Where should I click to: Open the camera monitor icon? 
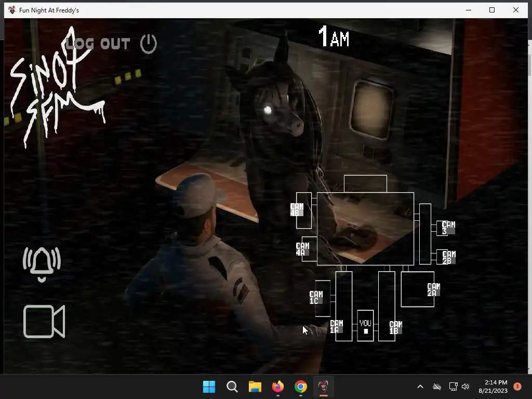(44, 322)
